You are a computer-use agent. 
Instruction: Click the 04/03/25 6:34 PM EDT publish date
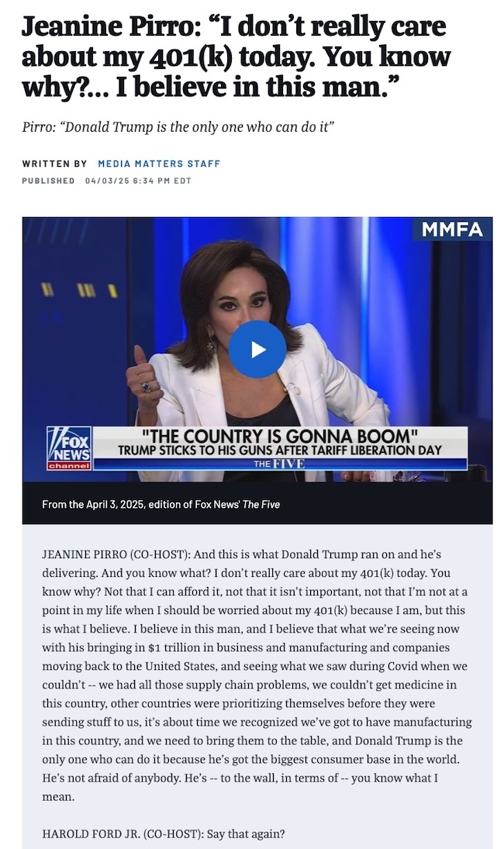tap(138, 181)
